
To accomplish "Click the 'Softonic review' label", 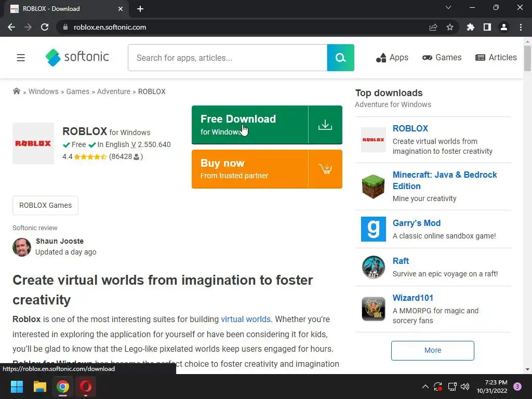I will click(x=35, y=228).
